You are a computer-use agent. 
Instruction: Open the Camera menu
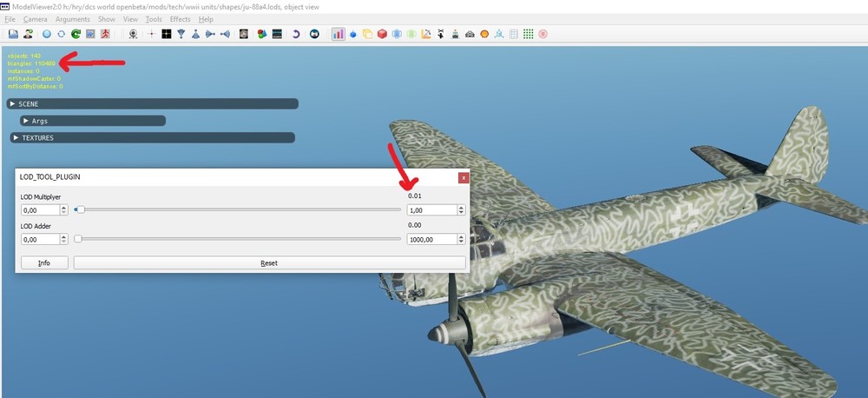(35, 19)
